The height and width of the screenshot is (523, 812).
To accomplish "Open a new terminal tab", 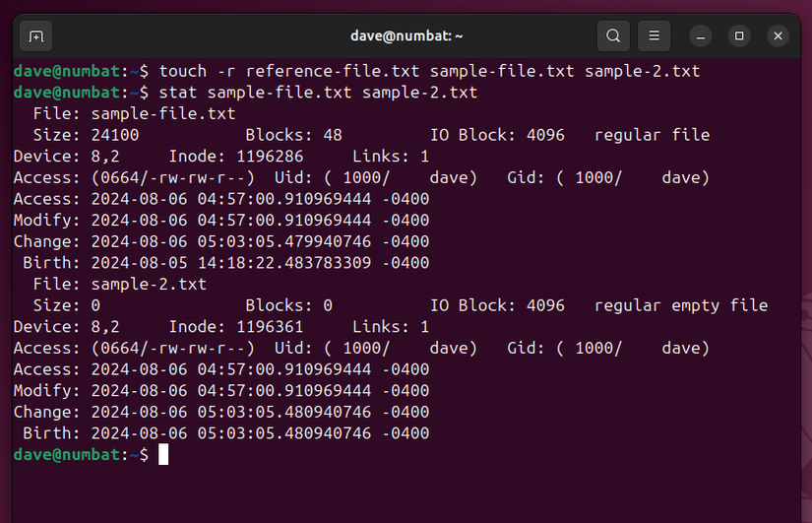I will click(35, 36).
